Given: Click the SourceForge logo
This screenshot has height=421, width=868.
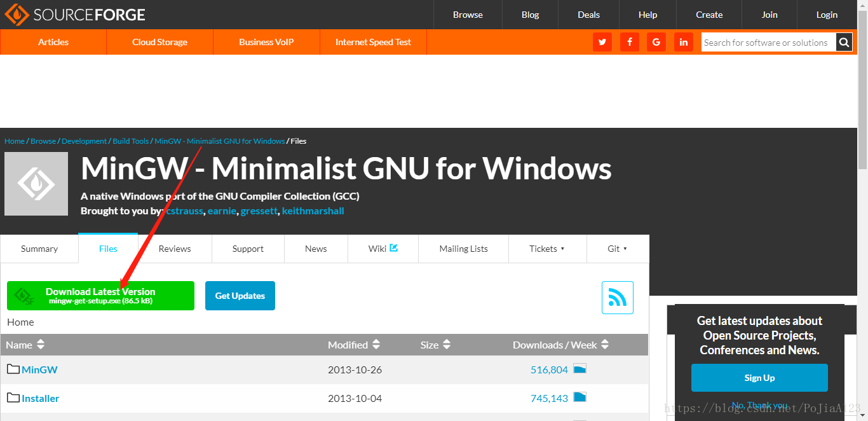Looking at the screenshot, I should [x=75, y=14].
